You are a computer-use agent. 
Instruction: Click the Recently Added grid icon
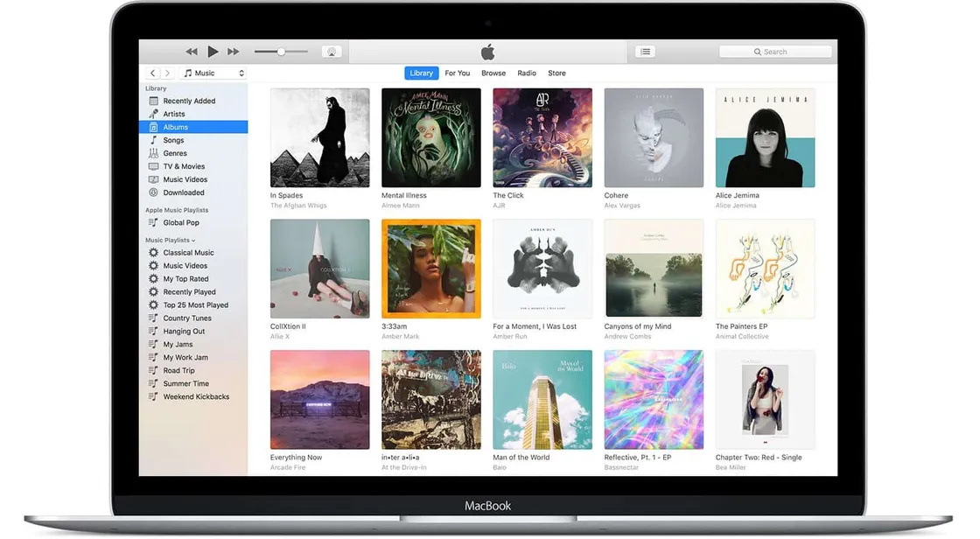[154, 101]
